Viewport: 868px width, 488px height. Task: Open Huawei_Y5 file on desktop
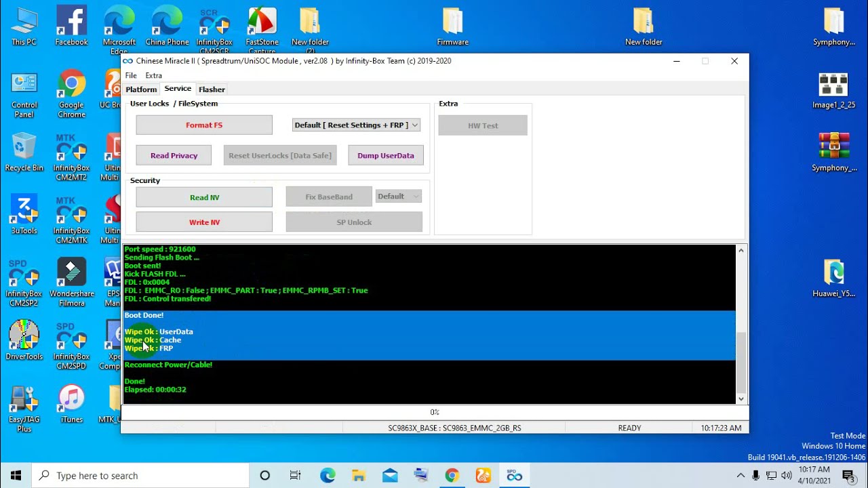click(x=833, y=279)
